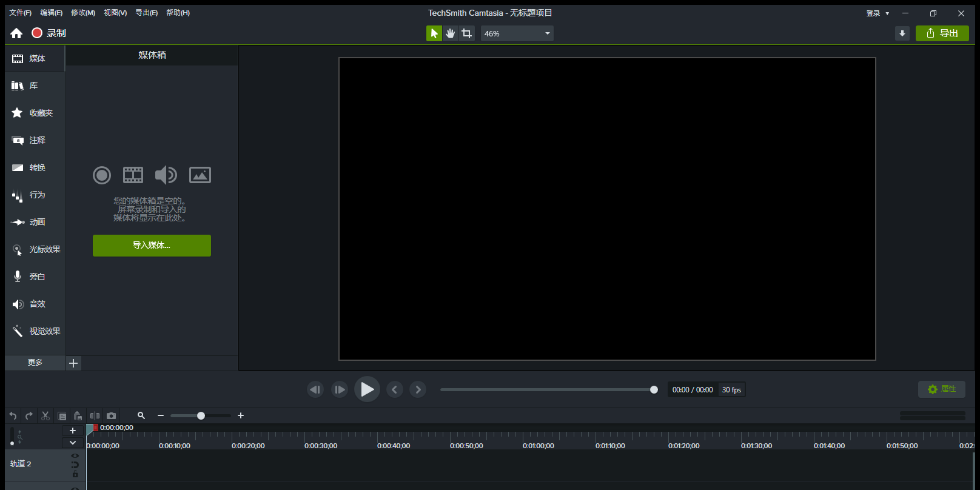Open the 视觉效果 visual effects tab
This screenshot has width=980, height=490.
click(x=35, y=331)
